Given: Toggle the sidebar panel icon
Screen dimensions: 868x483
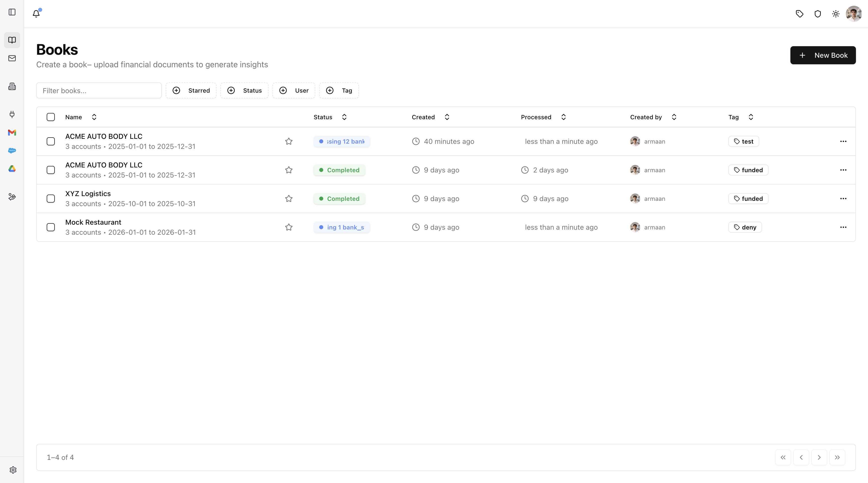Looking at the screenshot, I should pos(12,12).
